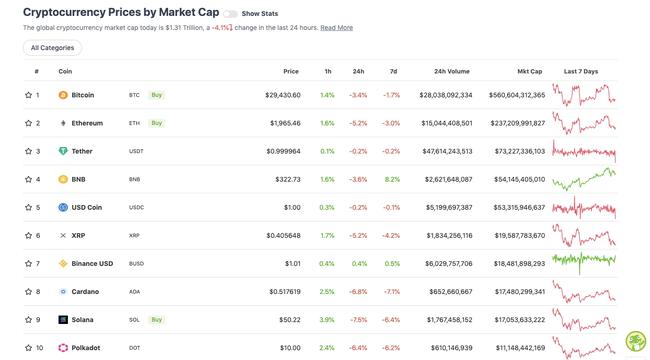Viewport: 650px width, 360px height.
Task: Open BNB's green 7-day sparkline chart
Action: [x=584, y=179]
